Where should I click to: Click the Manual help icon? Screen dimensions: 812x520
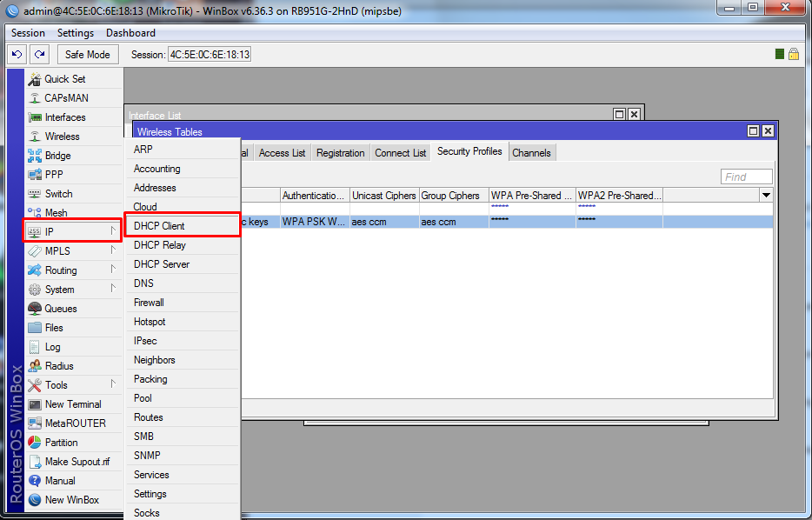pos(35,481)
